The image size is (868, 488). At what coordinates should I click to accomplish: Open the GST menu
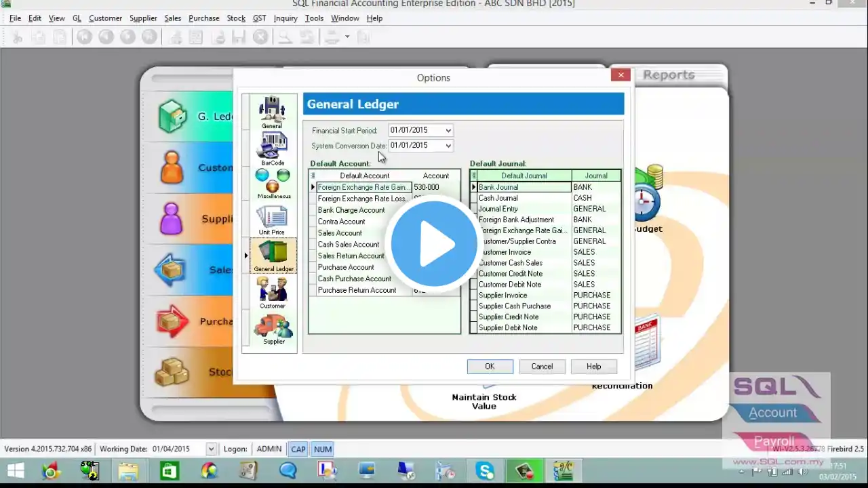(259, 18)
